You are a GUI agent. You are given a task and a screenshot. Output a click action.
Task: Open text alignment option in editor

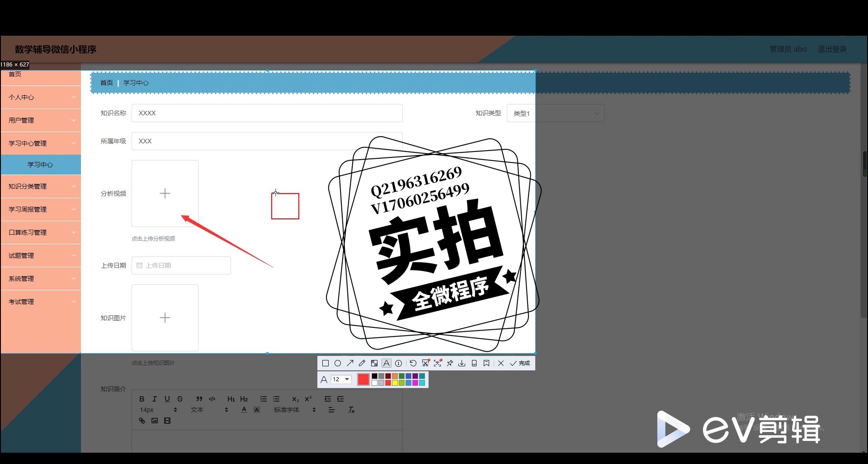tap(331, 410)
